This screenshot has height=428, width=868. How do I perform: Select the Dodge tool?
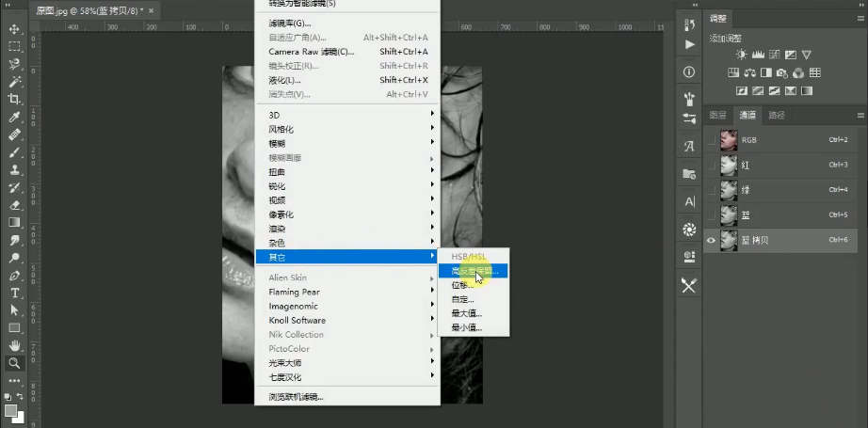pyautogui.click(x=14, y=258)
